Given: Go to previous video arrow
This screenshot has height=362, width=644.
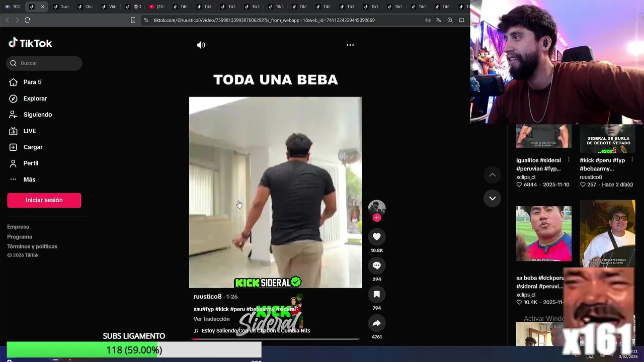Looking at the screenshot, I should point(493,174).
